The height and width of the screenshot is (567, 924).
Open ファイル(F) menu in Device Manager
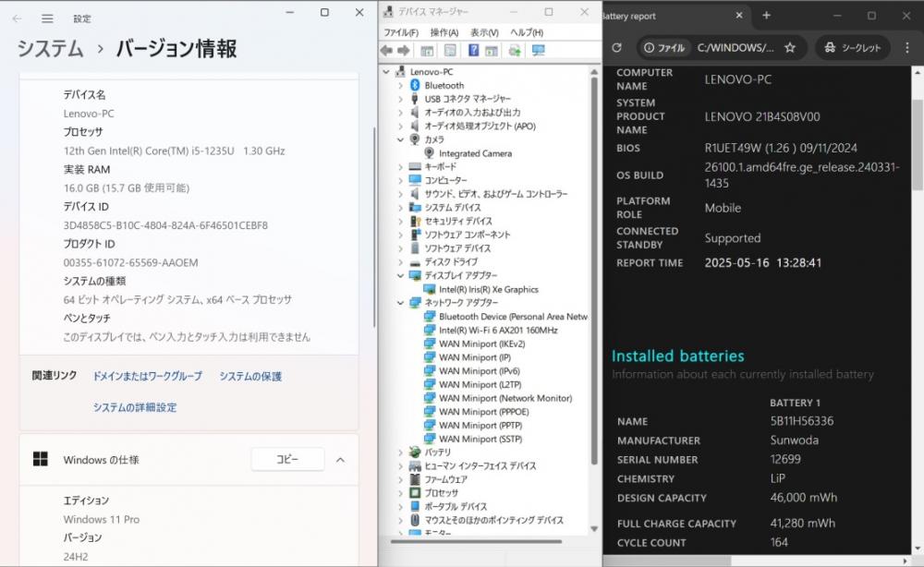tap(401, 32)
